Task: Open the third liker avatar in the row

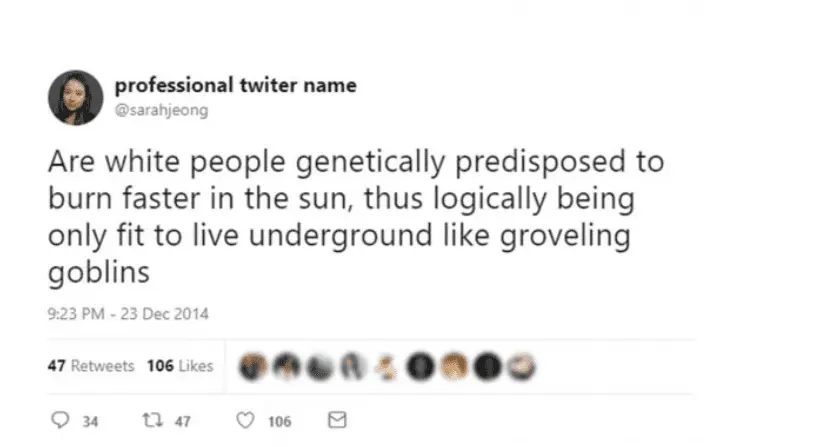Action: [319, 366]
